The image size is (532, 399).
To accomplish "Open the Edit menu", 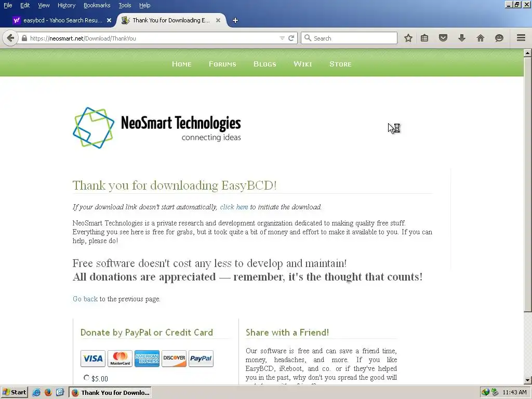I will coord(25,5).
